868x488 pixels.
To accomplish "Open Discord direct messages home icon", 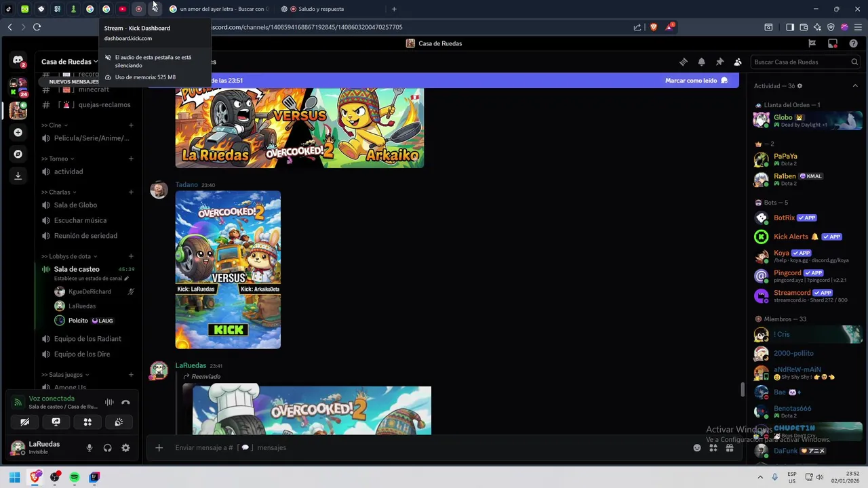I will click(x=18, y=60).
